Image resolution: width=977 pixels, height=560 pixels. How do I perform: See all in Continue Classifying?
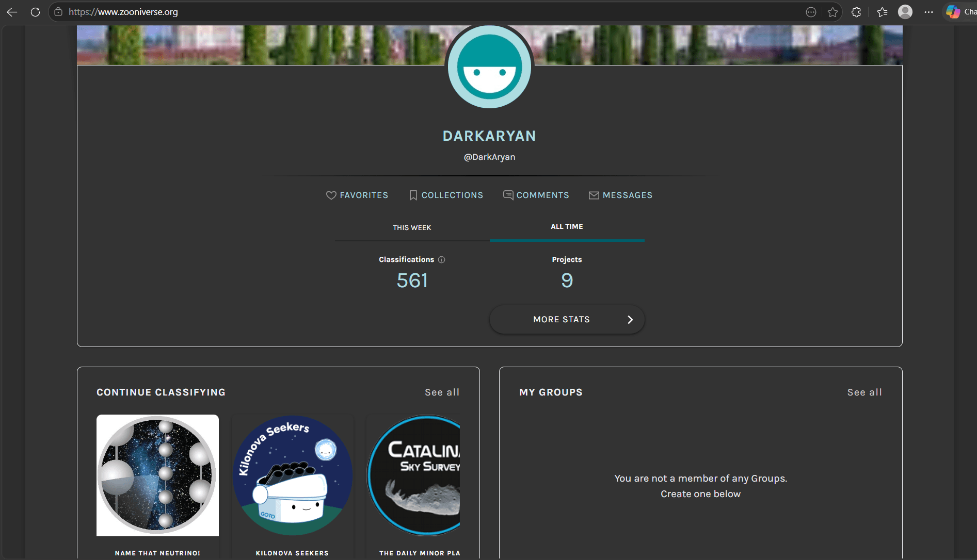click(442, 392)
